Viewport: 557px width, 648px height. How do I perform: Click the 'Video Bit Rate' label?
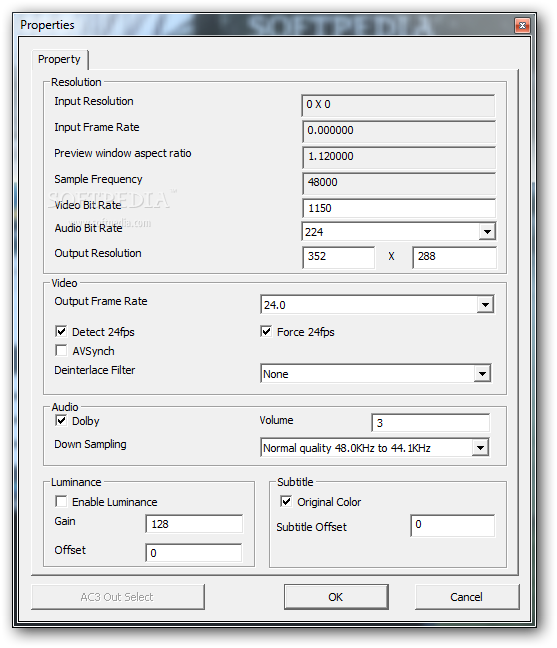point(88,205)
